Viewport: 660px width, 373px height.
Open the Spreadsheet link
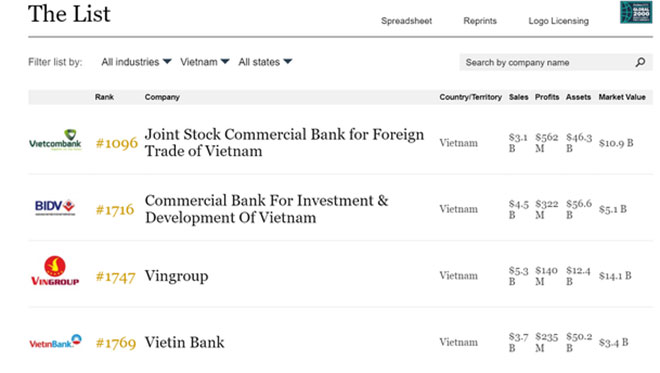pyautogui.click(x=406, y=21)
